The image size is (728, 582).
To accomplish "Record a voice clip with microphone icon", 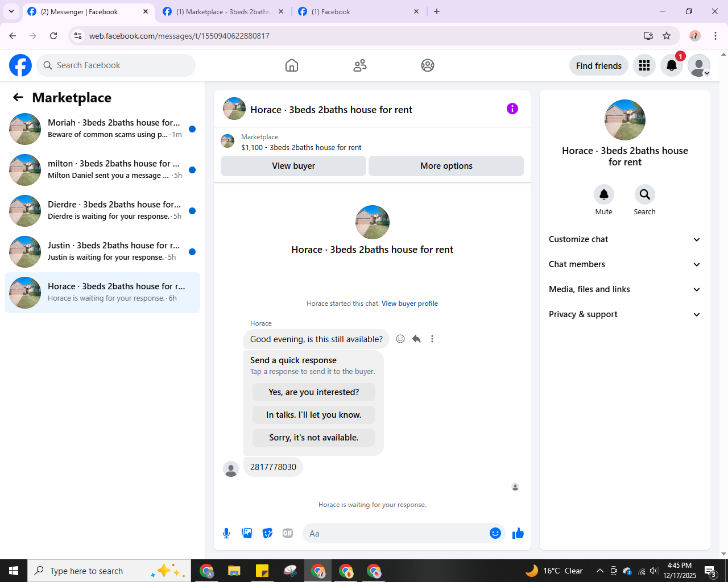I will tap(226, 533).
